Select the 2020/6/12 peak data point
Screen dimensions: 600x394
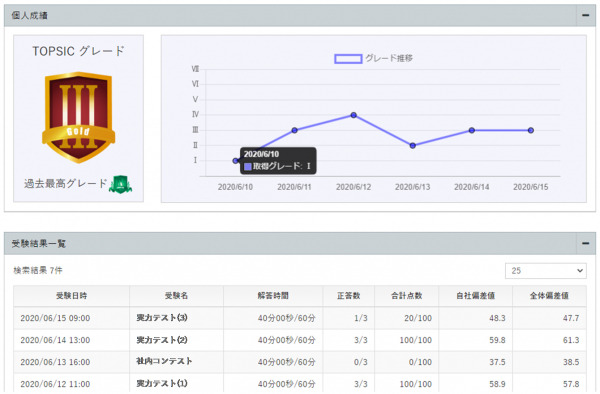tap(354, 115)
